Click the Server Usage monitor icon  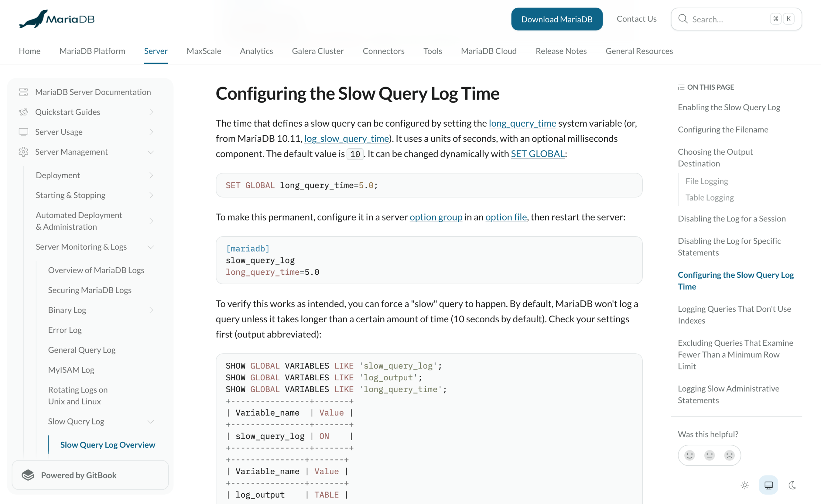pyautogui.click(x=23, y=132)
